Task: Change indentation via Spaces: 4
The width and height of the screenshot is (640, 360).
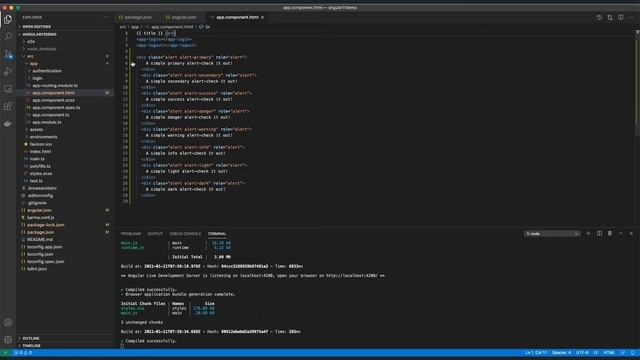Action: [x=561, y=353]
